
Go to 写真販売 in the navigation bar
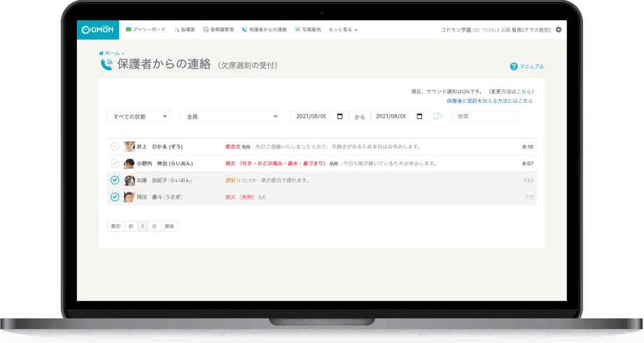pos(307,30)
